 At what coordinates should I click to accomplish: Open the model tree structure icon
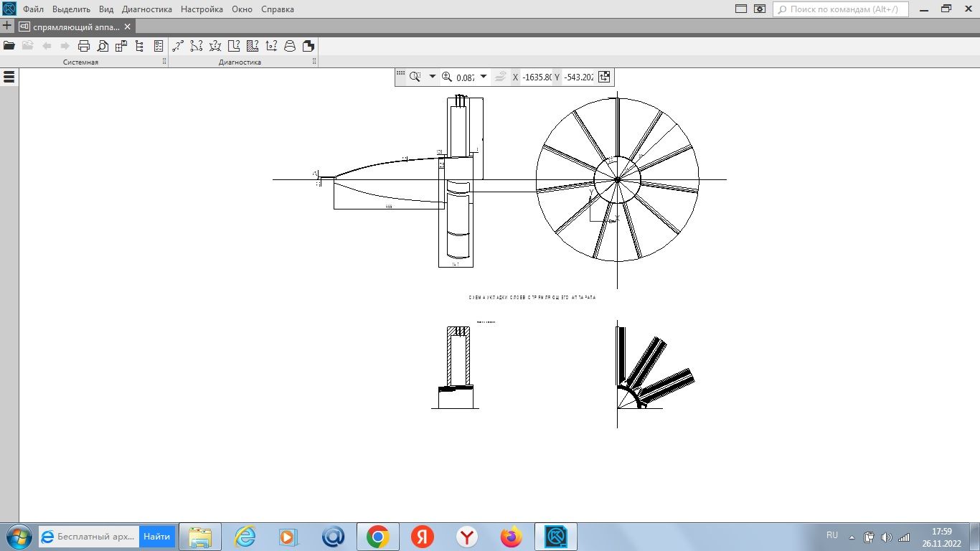tap(140, 46)
